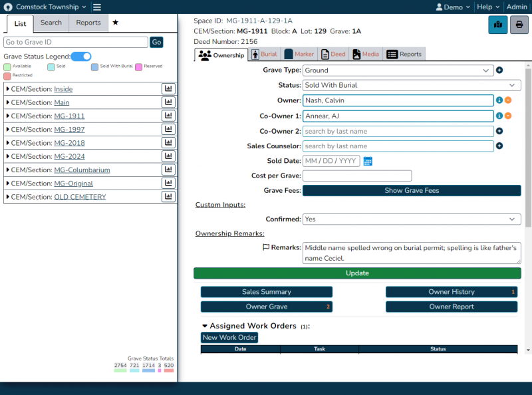Switch to the Search tab
The height and width of the screenshot is (395, 532).
point(51,23)
